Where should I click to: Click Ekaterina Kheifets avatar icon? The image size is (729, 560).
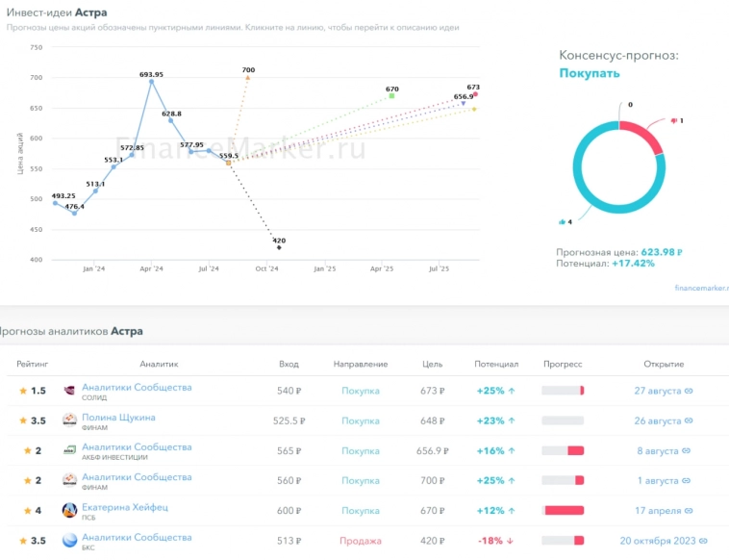pyautogui.click(x=69, y=511)
